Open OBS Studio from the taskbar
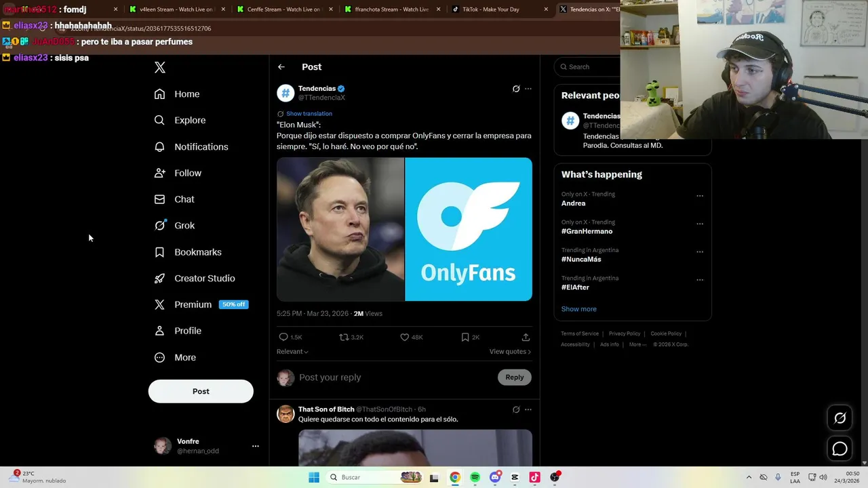Image resolution: width=868 pixels, height=488 pixels. (555, 477)
